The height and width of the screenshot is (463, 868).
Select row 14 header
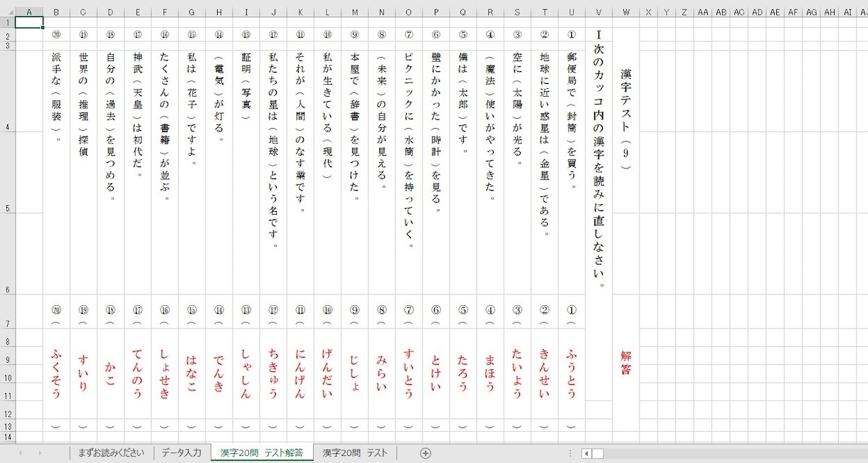[8, 437]
